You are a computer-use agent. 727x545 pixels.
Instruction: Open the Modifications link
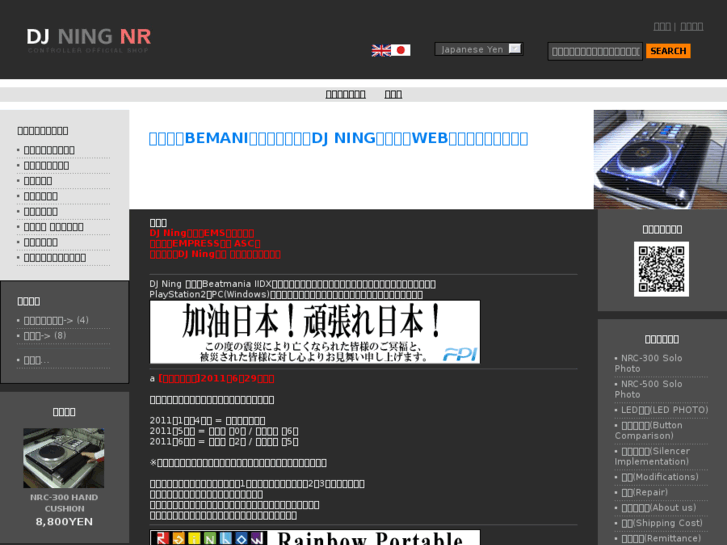click(659, 477)
